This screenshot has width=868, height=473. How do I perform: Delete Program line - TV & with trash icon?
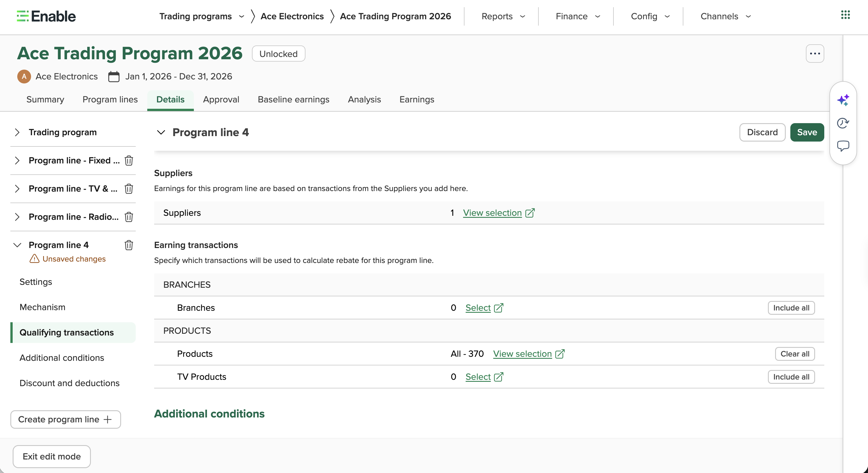pos(129,189)
